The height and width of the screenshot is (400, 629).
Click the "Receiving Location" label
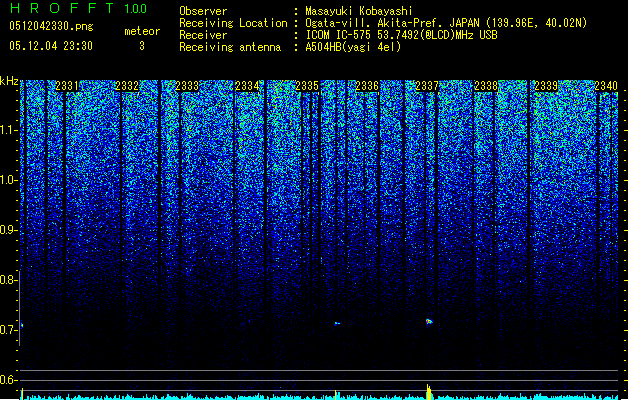(233, 23)
